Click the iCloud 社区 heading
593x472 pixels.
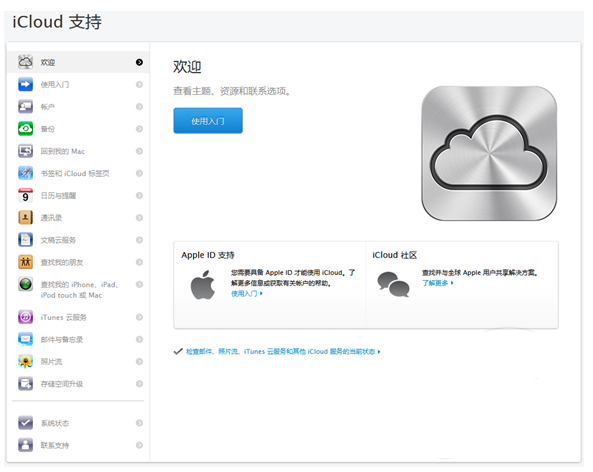point(394,255)
